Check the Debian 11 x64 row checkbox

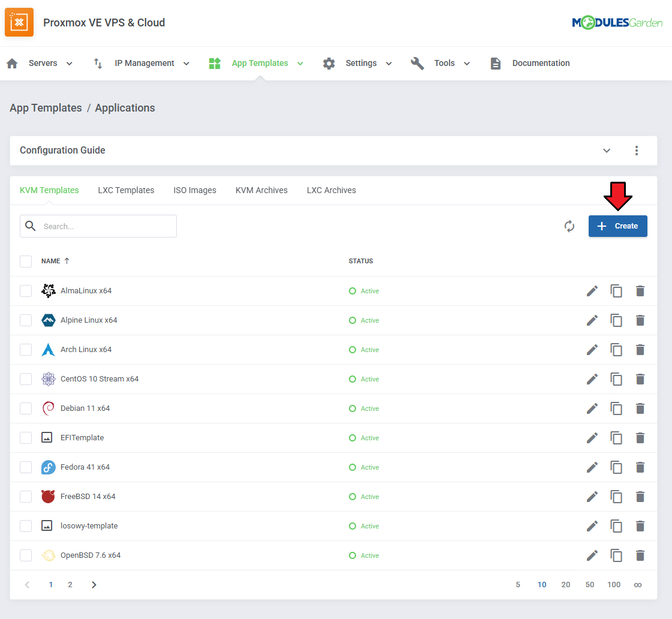pyautogui.click(x=26, y=408)
